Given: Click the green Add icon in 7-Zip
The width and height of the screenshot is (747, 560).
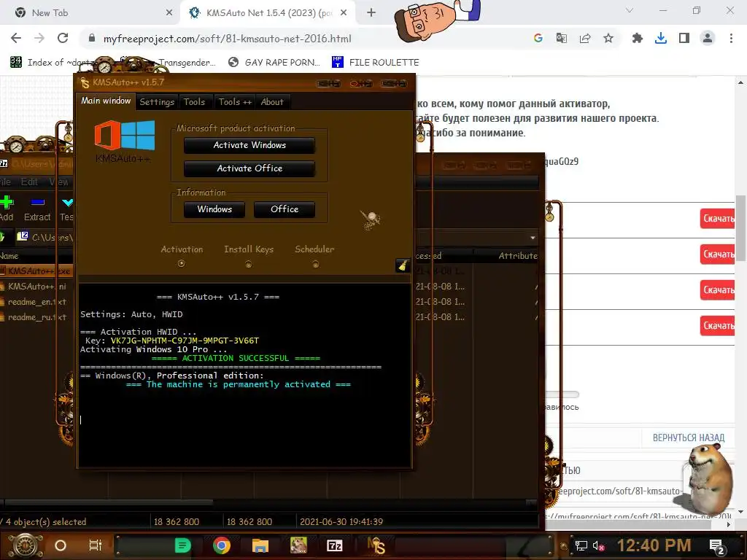Looking at the screenshot, I should pos(7,203).
